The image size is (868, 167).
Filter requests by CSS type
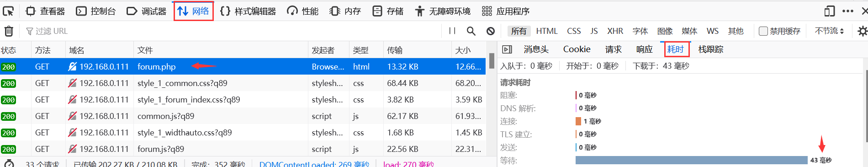(x=574, y=31)
